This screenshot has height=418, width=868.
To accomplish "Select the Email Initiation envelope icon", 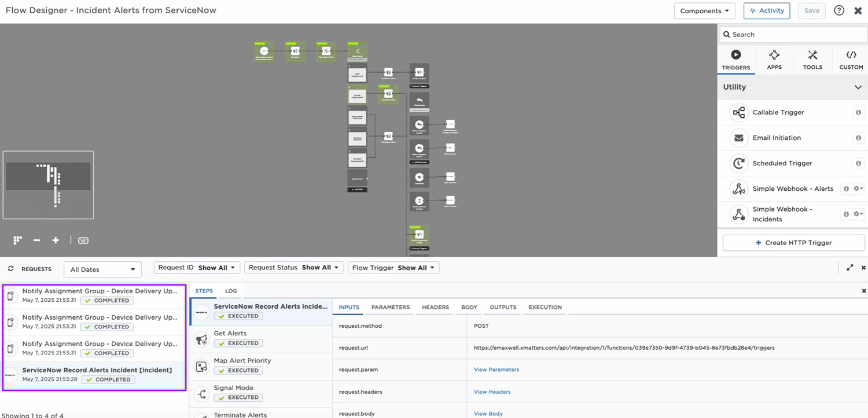I will [739, 138].
